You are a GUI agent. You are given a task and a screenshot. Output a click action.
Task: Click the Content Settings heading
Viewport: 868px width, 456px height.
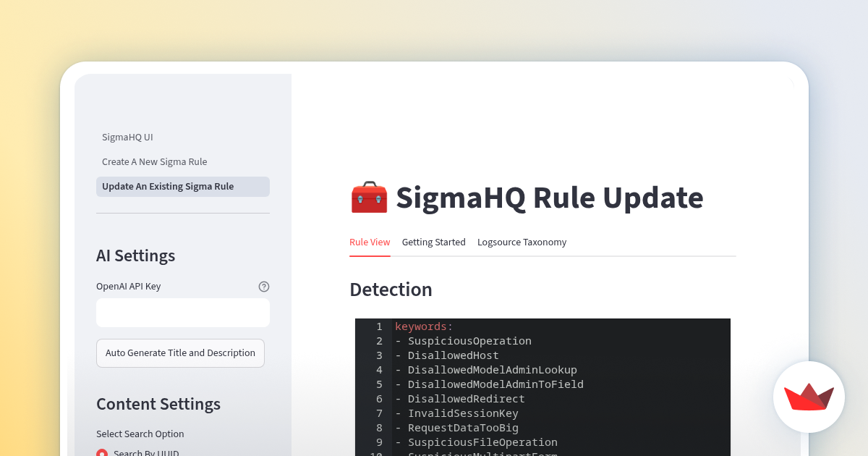[x=158, y=404]
